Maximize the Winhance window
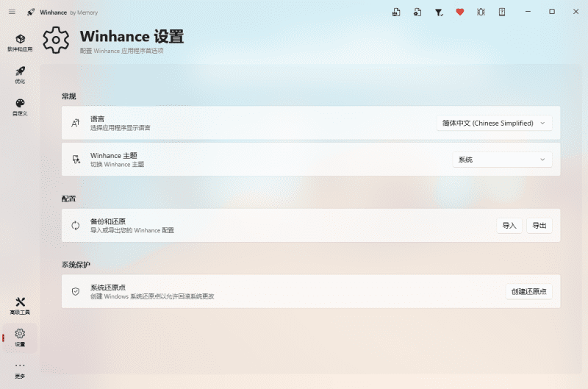 [x=552, y=12]
